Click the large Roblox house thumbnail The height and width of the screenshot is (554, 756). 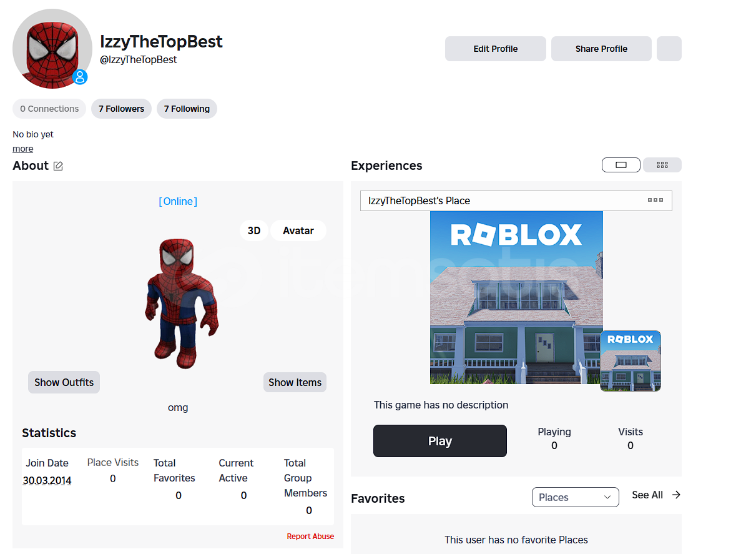516,297
